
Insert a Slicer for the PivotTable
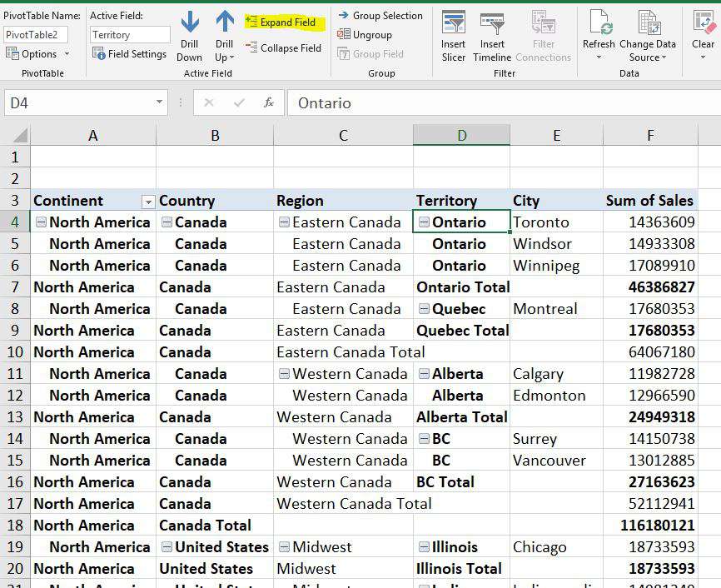tap(453, 33)
